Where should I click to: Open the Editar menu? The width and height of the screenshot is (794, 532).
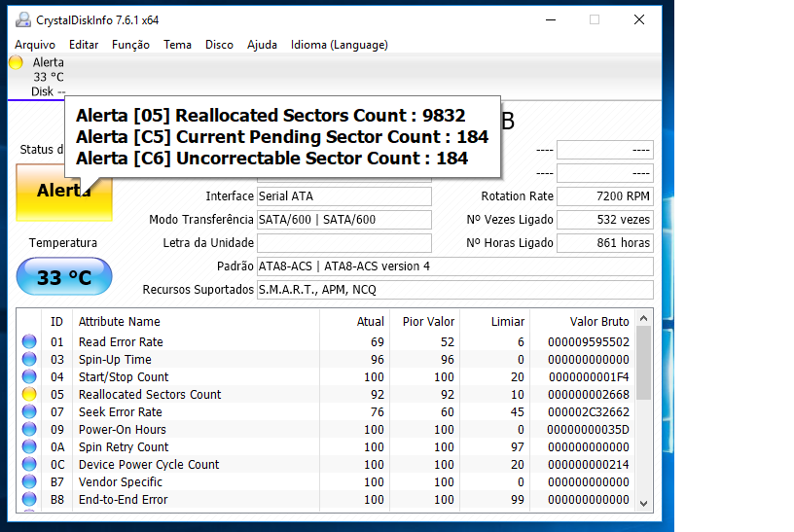(x=84, y=45)
